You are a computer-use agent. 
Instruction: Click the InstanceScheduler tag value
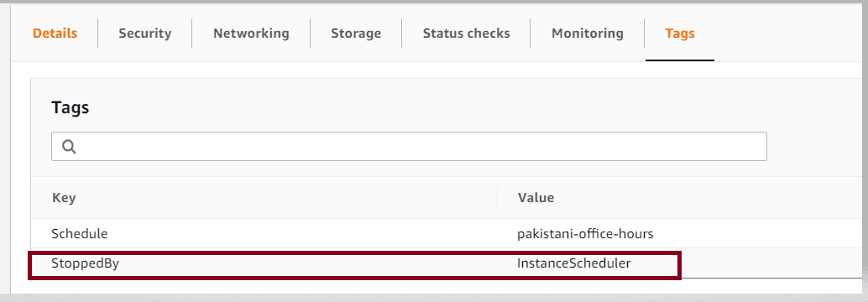pos(573,264)
